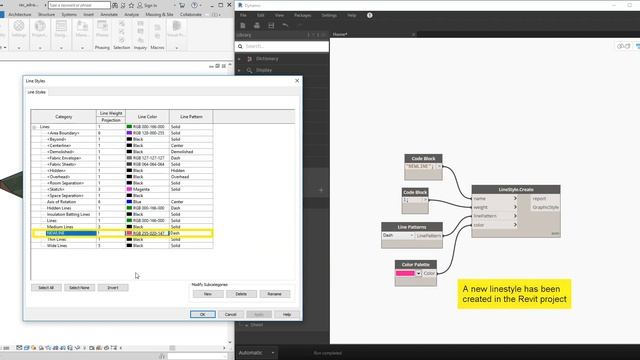Click the Revit Settings ribbon icon
Image resolution: width=640 pixels, height=360 pixels.
click(x=19, y=27)
